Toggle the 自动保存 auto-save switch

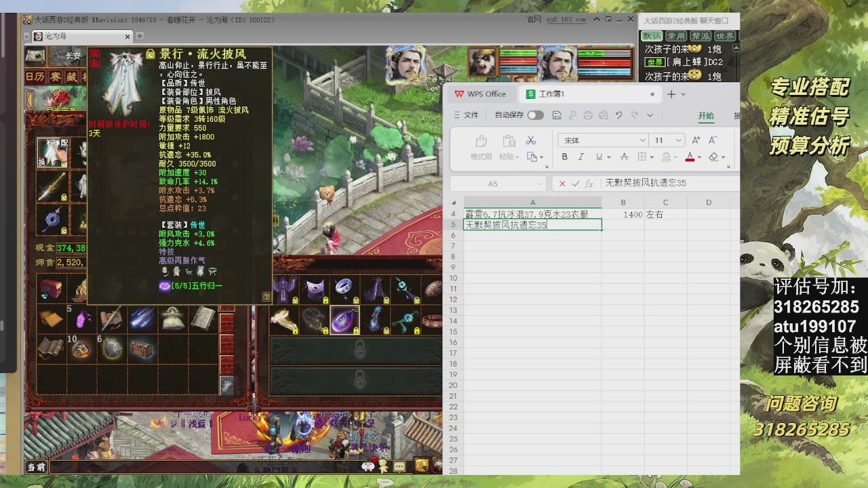[x=536, y=115]
